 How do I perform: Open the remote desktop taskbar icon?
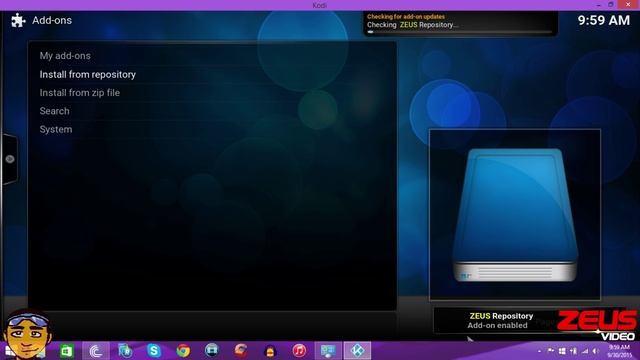point(328,351)
